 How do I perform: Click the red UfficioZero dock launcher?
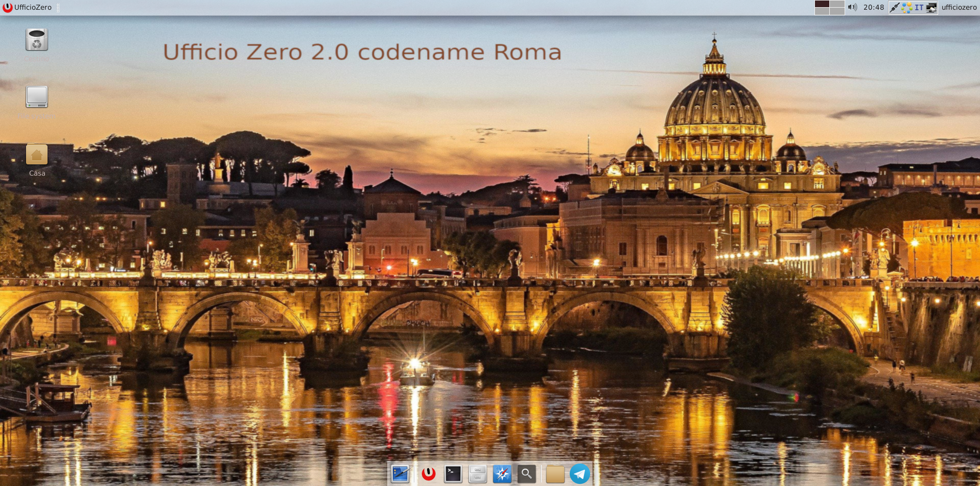428,474
